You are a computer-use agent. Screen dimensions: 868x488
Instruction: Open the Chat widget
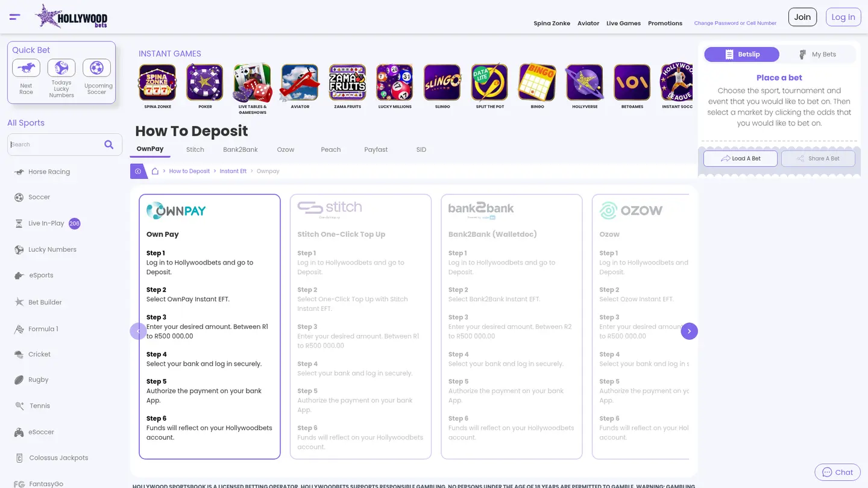837,472
